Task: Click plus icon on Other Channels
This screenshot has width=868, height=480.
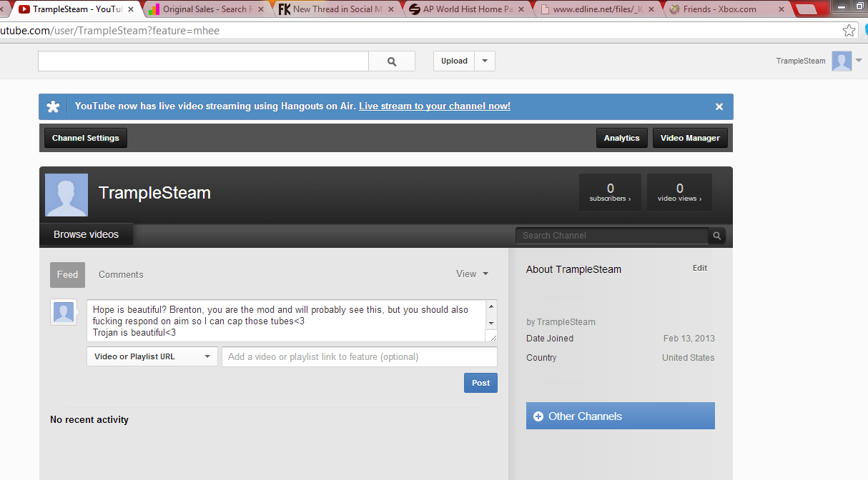Action: point(538,416)
